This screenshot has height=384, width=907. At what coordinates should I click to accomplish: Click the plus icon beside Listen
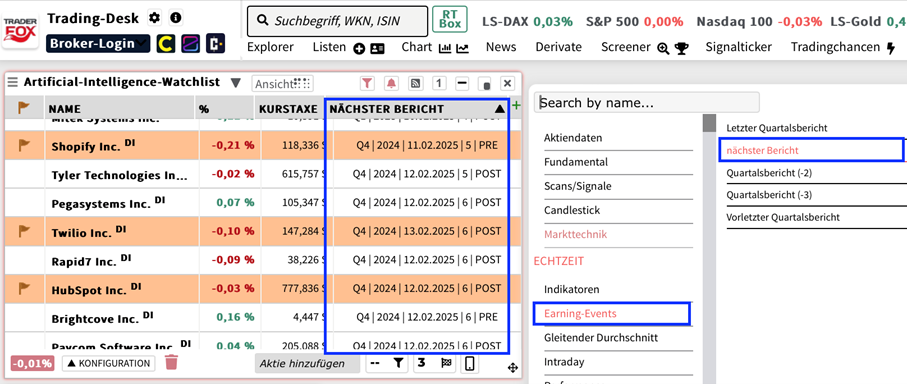click(359, 49)
